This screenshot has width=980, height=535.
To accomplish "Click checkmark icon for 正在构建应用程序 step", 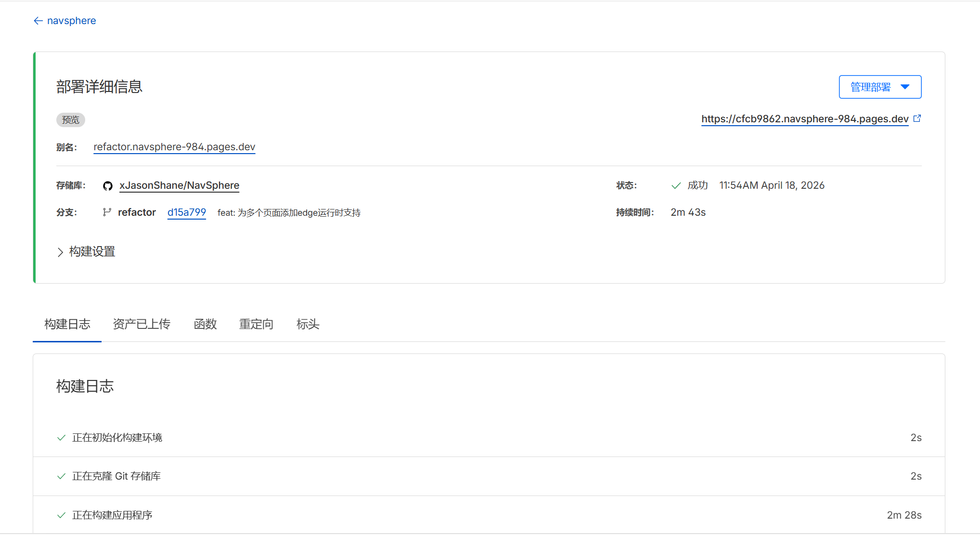I will pos(61,515).
